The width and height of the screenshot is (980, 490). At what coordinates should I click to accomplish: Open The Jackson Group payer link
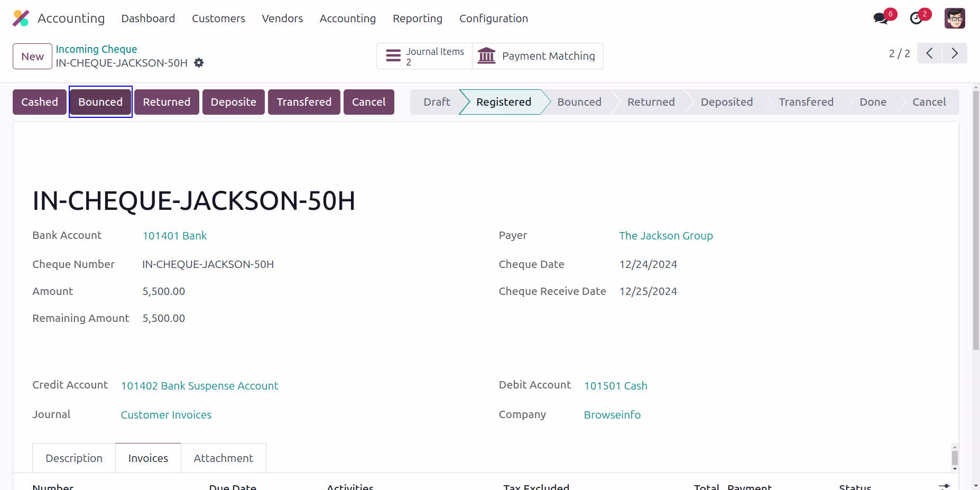click(x=666, y=236)
